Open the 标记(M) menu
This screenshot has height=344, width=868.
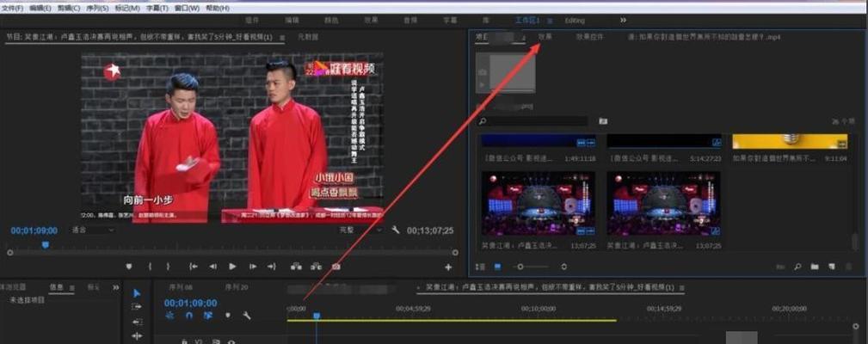pyautogui.click(x=128, y=9)
